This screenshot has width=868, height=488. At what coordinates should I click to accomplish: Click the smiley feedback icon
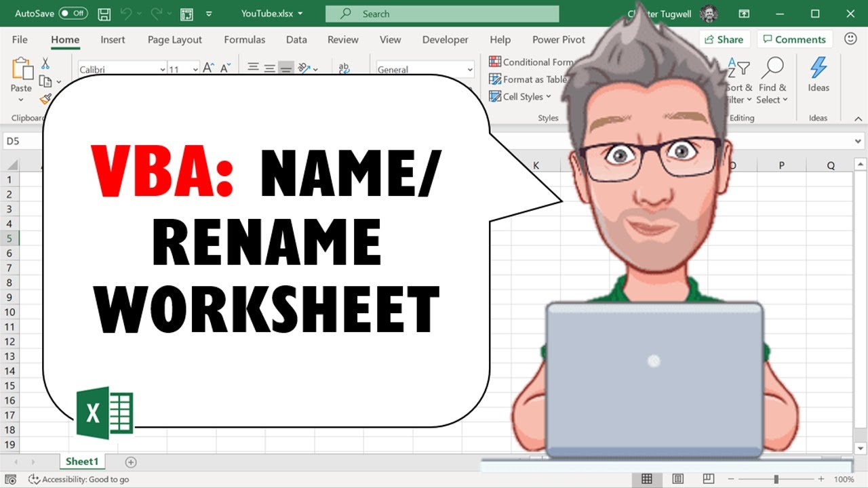(x=850, y=39)
